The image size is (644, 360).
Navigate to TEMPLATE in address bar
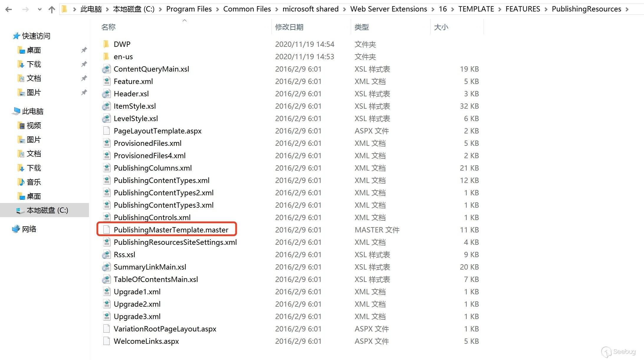[x=476, y=9]
